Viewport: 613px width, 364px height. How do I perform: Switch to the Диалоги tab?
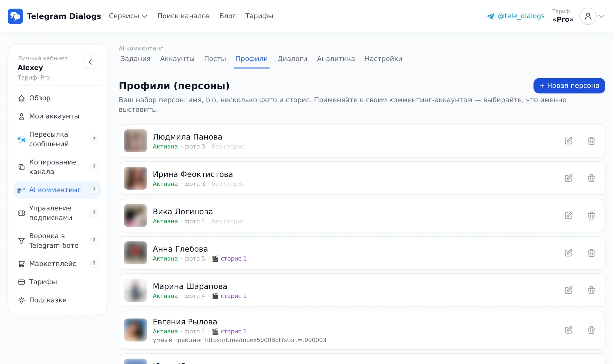coord(292,59)
